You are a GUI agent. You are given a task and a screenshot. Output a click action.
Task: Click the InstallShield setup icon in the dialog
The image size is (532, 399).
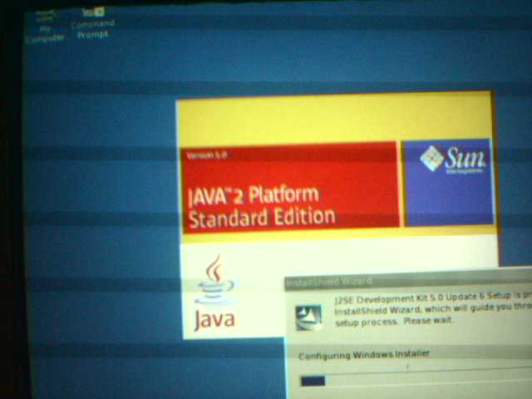(x=308, y=318)
